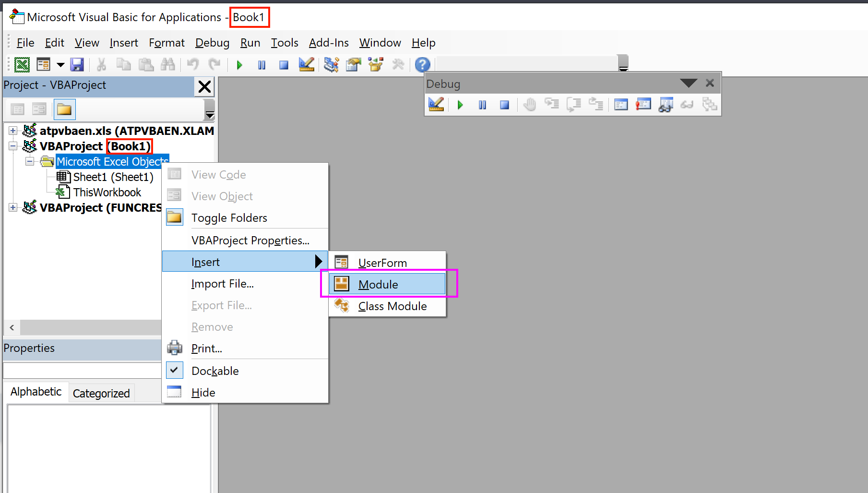Toggle Design Mode in Standard toolbar
The height and width of the screenshot is (493, 868).
coord(306,64)
